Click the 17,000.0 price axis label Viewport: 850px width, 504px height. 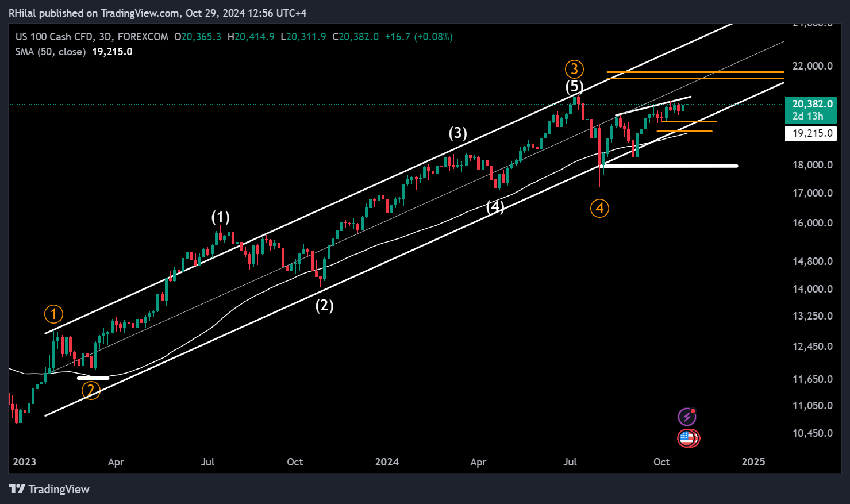812,193
